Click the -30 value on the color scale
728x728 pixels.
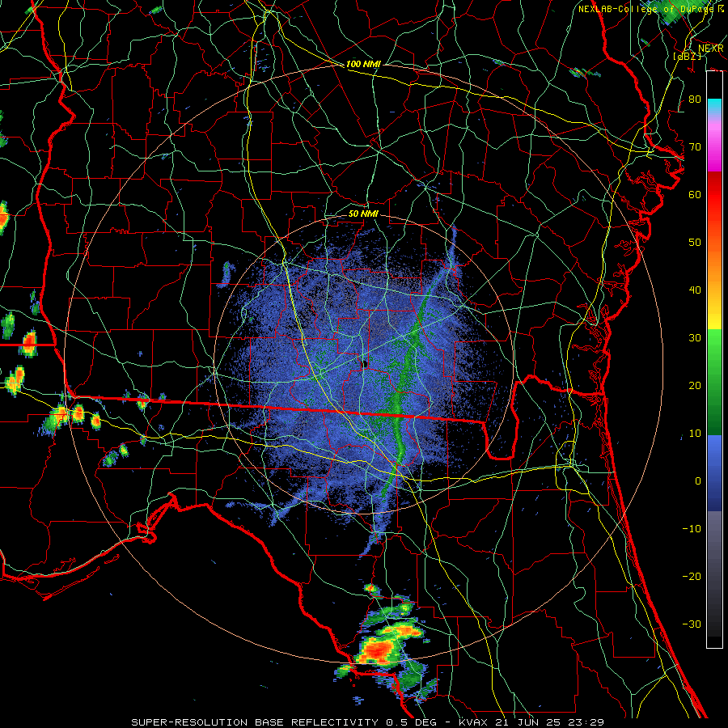[692, 624]
